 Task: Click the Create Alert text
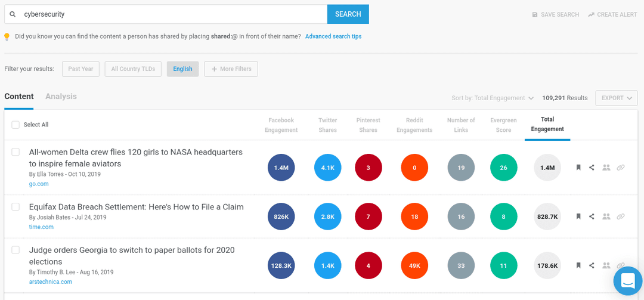click(617, 14)
